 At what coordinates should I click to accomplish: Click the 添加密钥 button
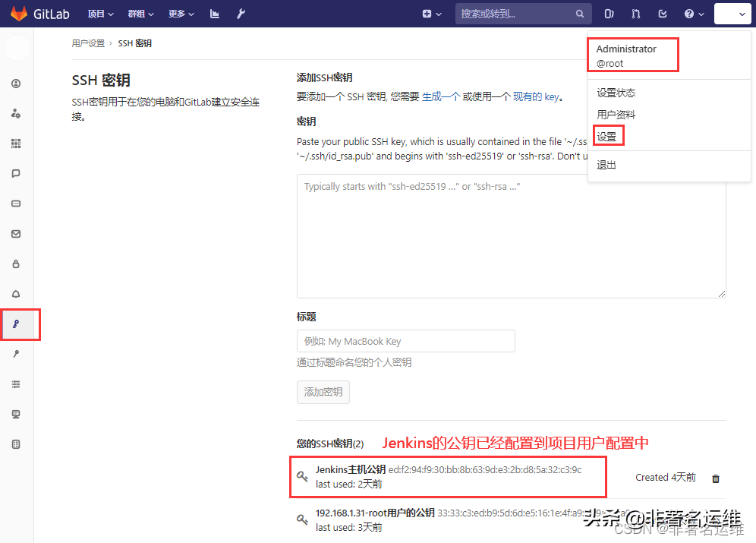(323, 393)
